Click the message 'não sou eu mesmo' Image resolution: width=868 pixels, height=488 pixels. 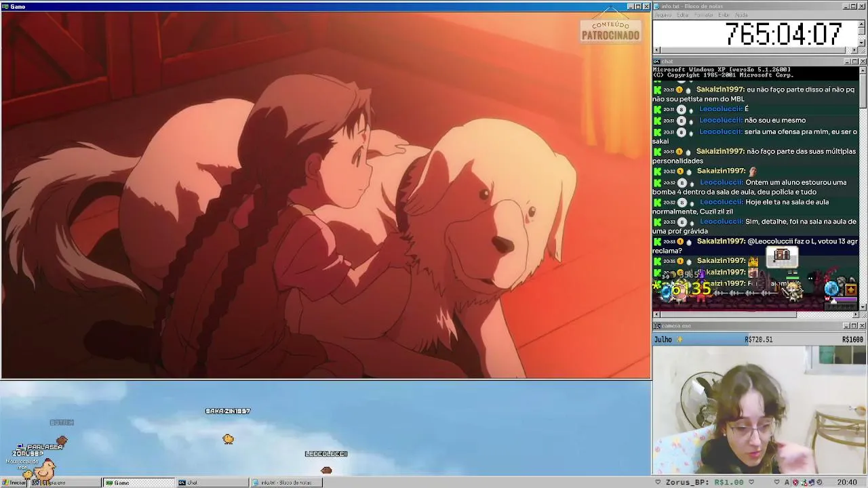pyautogui.click(x=774, y=121)
